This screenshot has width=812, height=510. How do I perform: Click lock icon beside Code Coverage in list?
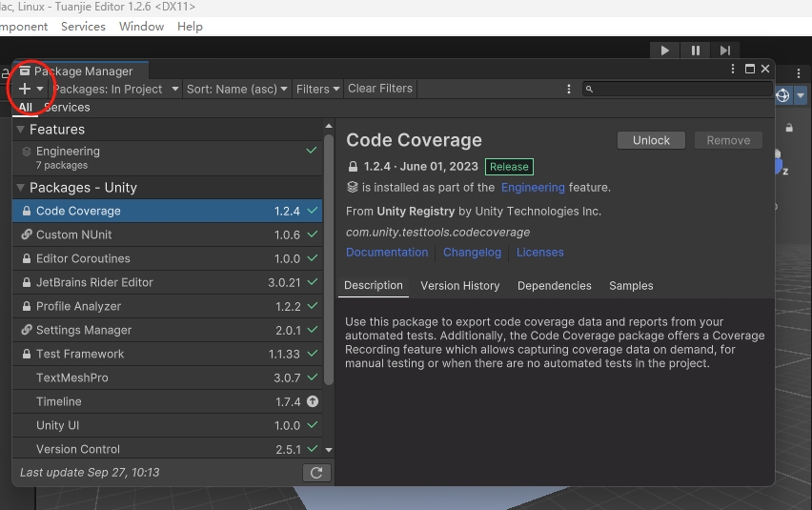pyautogui.click(x=27, y=211)
